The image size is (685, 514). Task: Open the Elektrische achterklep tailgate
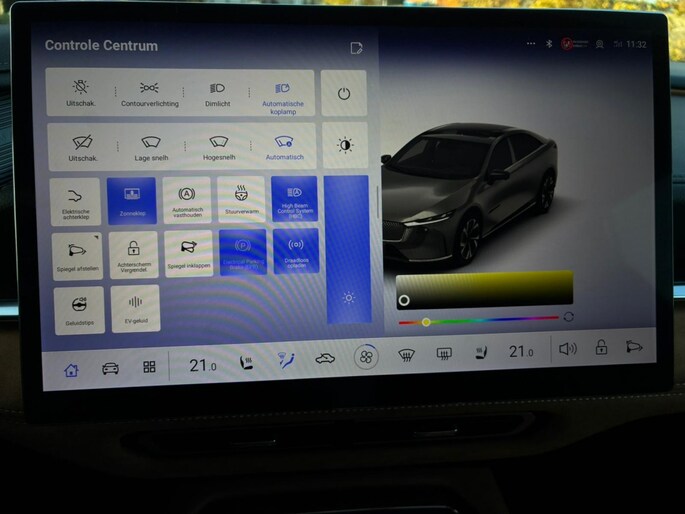(77, 201)
